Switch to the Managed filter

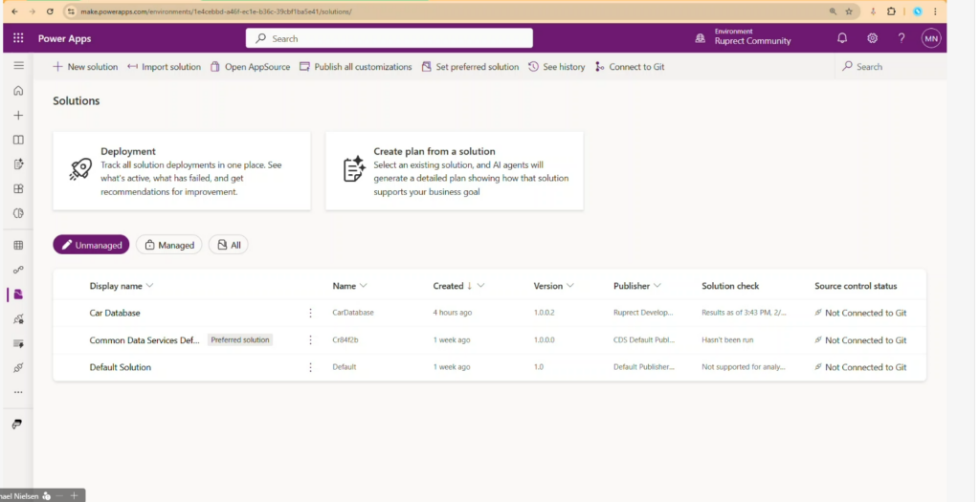point(168,245)
